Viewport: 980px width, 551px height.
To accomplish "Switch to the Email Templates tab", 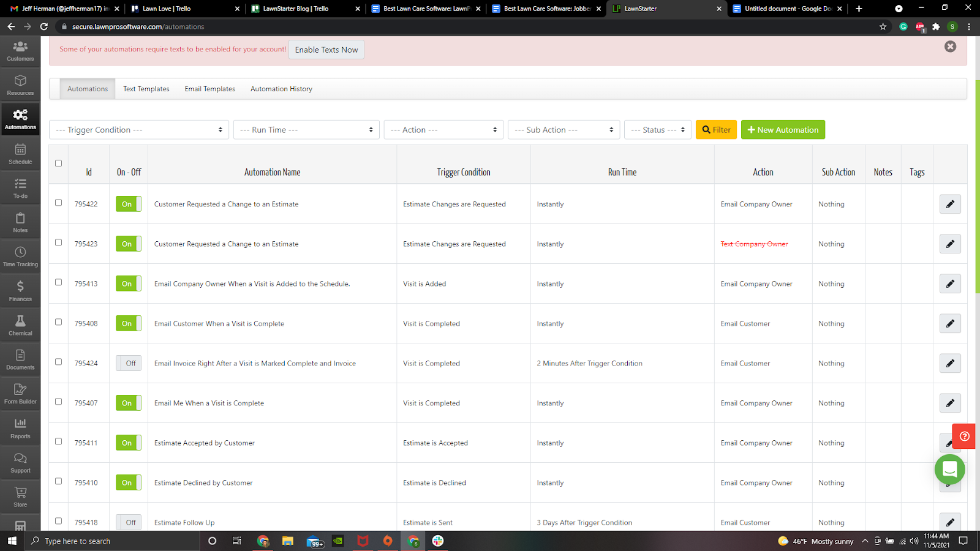I will click(209, 89).
